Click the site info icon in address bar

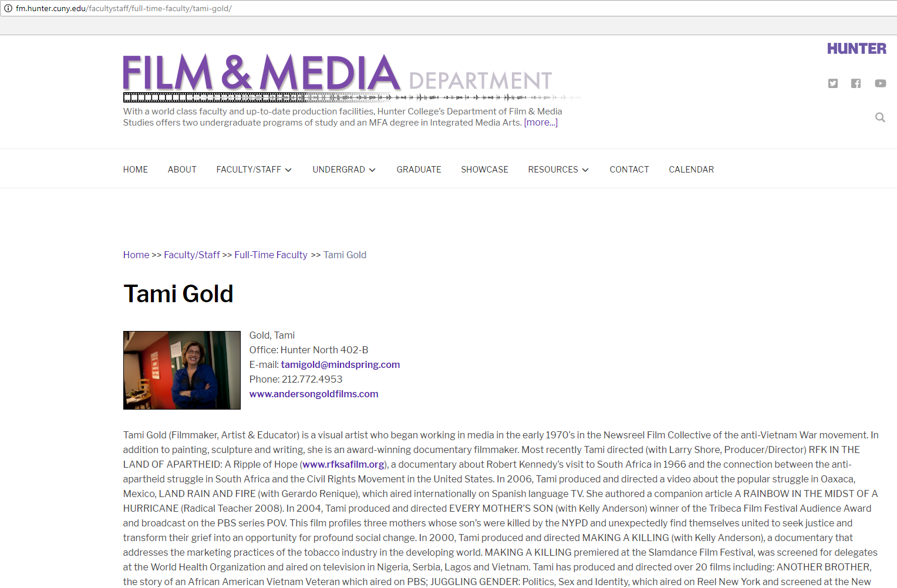click(8, 8)
